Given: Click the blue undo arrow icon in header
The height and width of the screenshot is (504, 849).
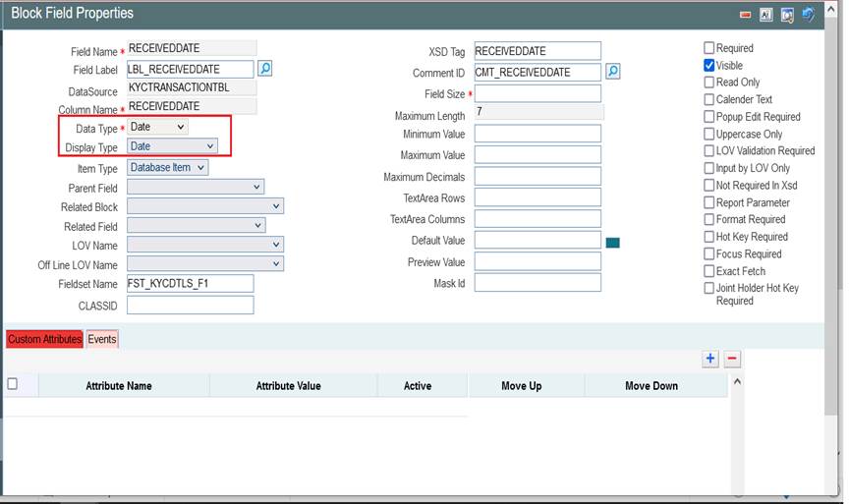Looking at the screenshot, I should (x=808, y=14).
